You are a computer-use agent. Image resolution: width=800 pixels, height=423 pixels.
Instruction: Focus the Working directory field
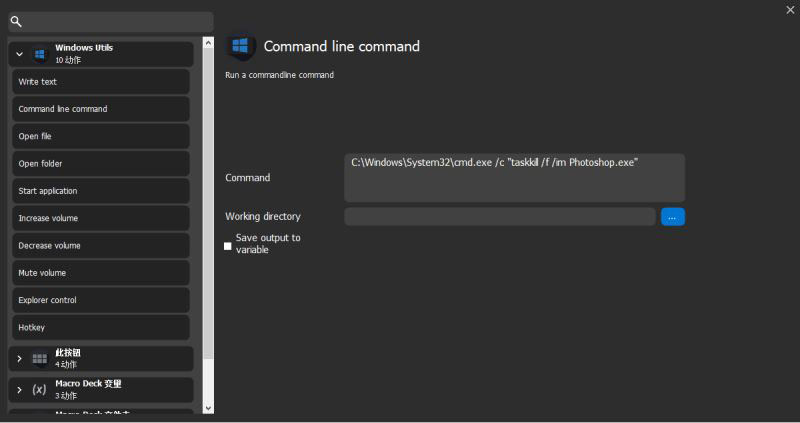[500, 216]
